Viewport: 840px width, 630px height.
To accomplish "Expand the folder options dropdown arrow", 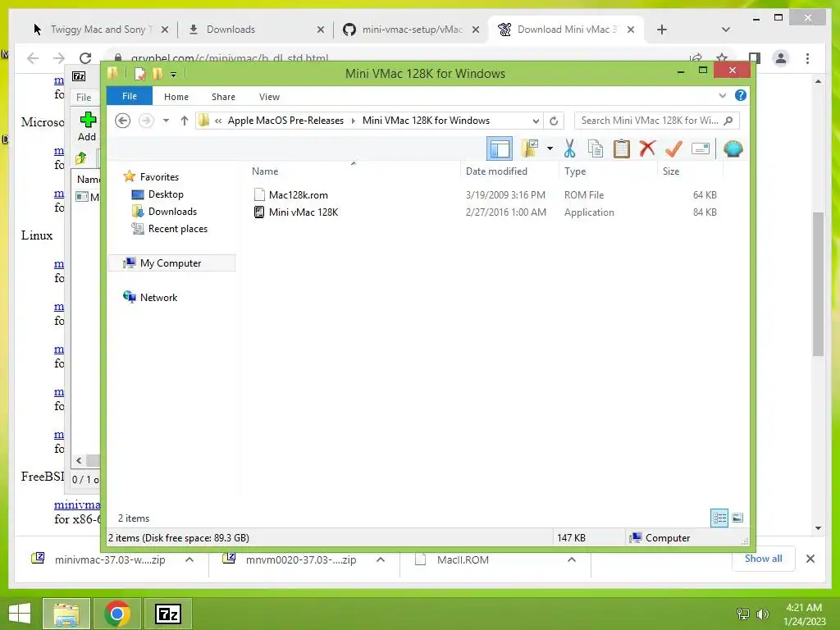I will tap(550, 149).
